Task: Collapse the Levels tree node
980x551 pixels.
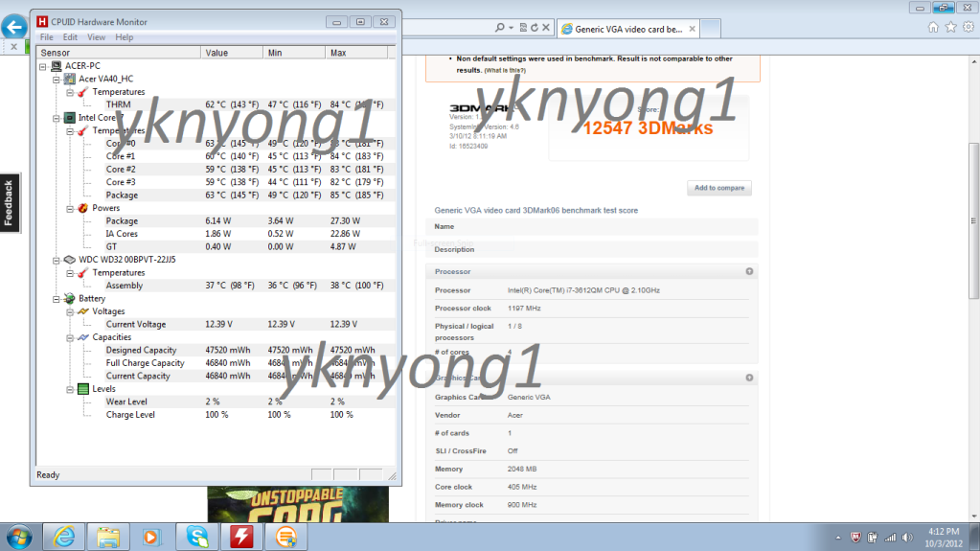Action: click(70, 389)
